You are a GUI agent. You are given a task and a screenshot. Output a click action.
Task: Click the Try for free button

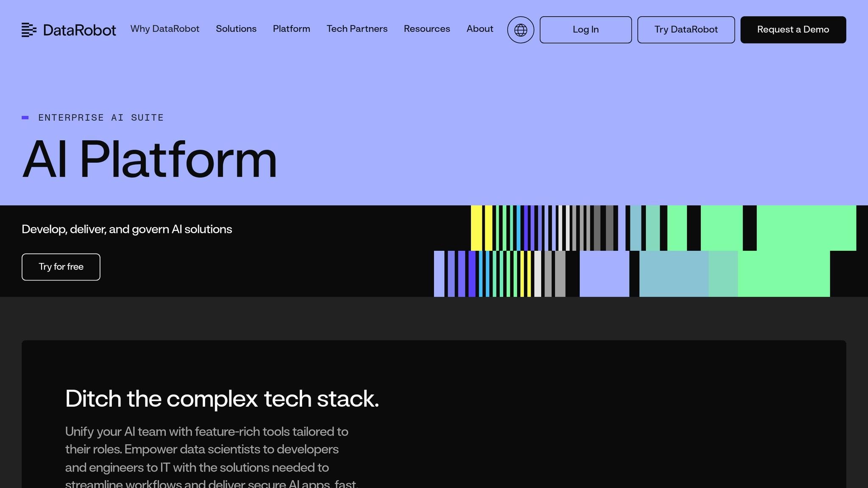pyautogui.click(x=61, y=267)
